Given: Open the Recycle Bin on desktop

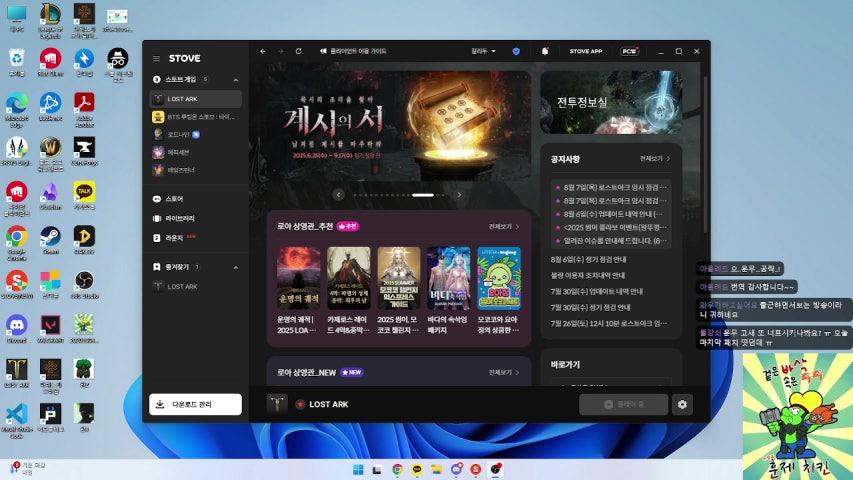Looking at the screenshot, I should (x=17, y=61).
